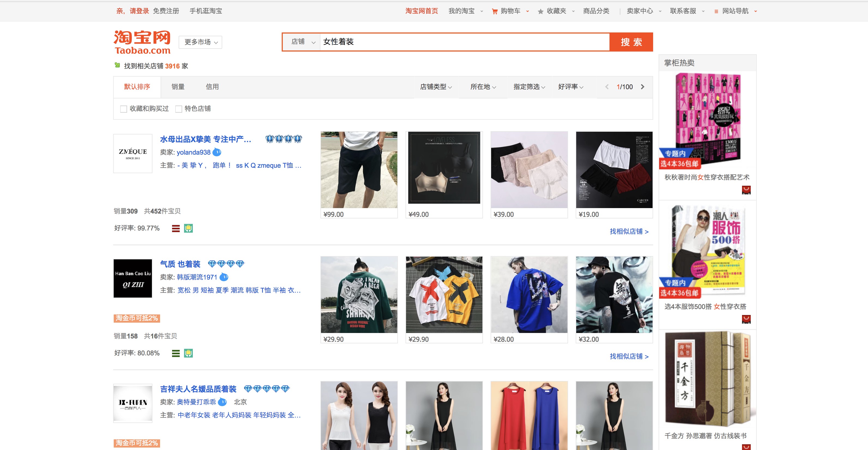Click 找相似店铺 link for 水母出品 shop
The height and width of the screenshot is (450, 868).
pos(629,232)
